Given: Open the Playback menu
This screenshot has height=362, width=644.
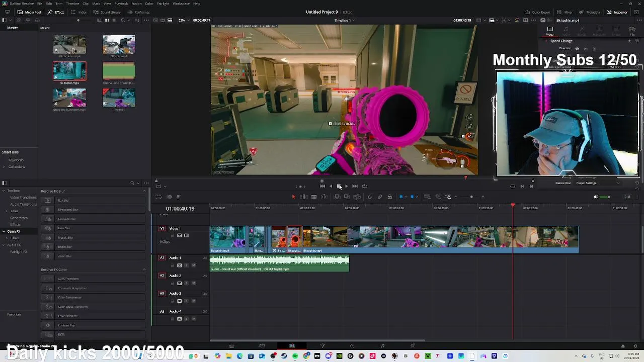Looking at the screenshot, I should (121, 4).
